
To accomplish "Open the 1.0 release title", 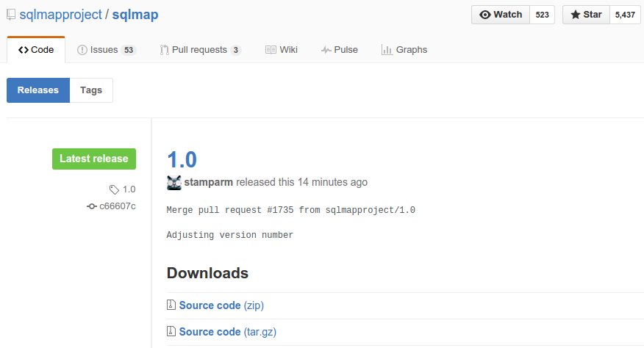I will (x=182, y=159).
